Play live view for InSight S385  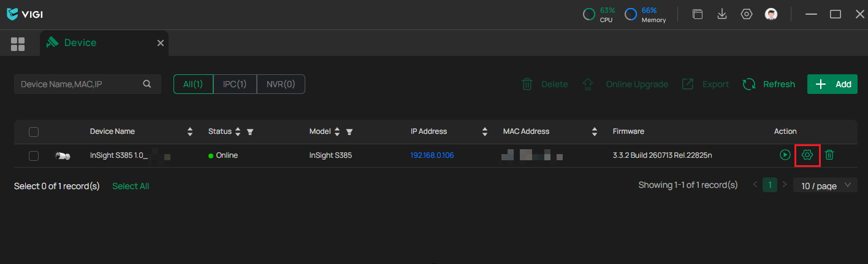tap(785, 155)
